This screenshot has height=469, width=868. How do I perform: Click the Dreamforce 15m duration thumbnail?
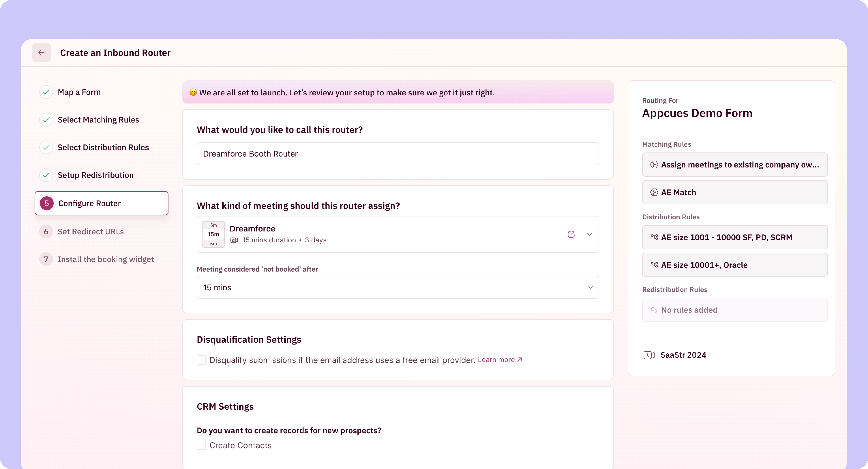tap(213, 234)
